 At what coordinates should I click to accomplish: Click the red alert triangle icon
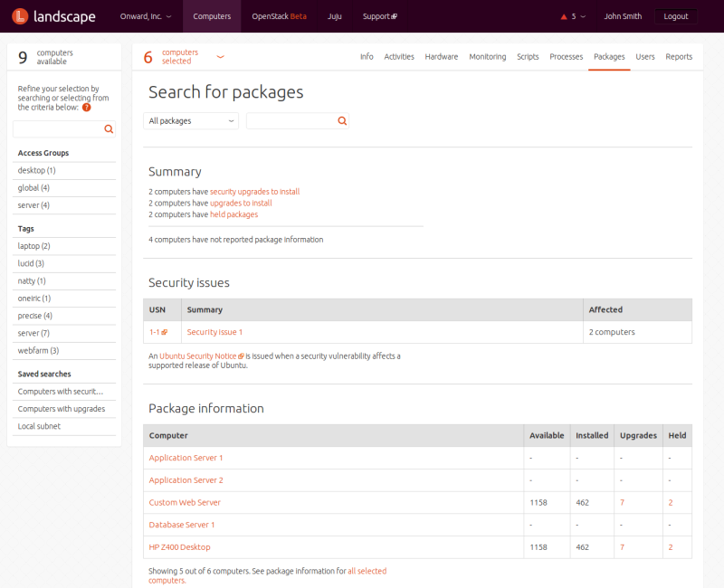click(564, 16)
